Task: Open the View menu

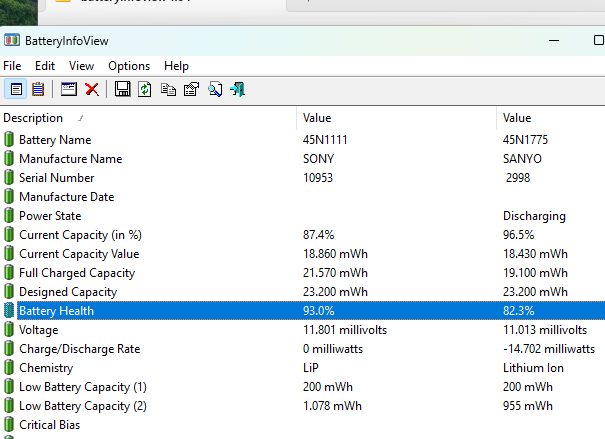Action: (x=81, y=66)
